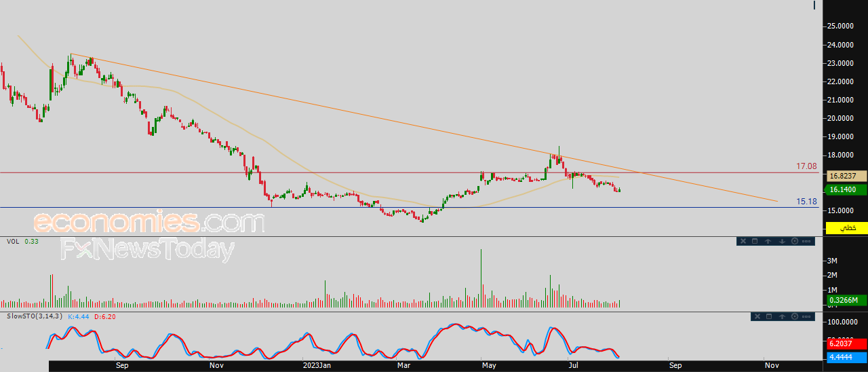Click the yellow linear scale label on price axis
Viewport: 868px width, 372px height.
pyautogui.click(x=844, y=227)
